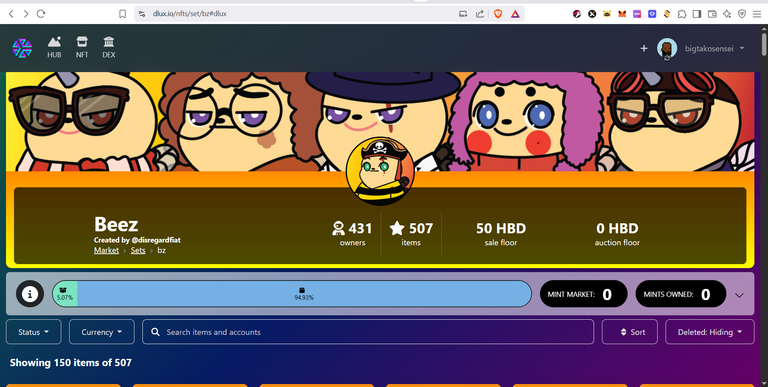The image size is (768, 387).
Task: Open the Status filter dropdown
Action: point(34,332)
